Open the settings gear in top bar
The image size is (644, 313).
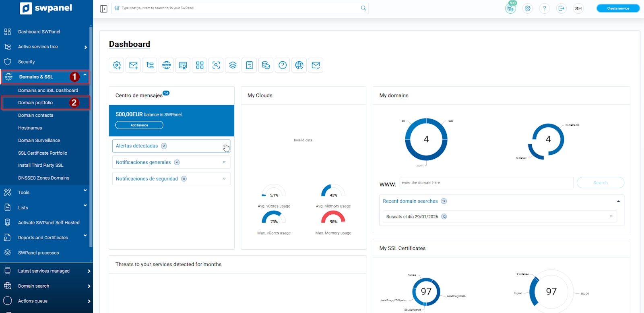tap(527, 8)
